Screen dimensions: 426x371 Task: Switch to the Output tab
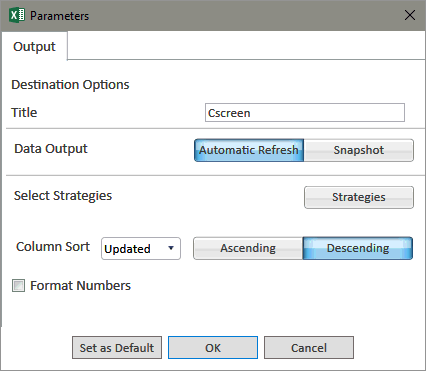tap(34, 46)
